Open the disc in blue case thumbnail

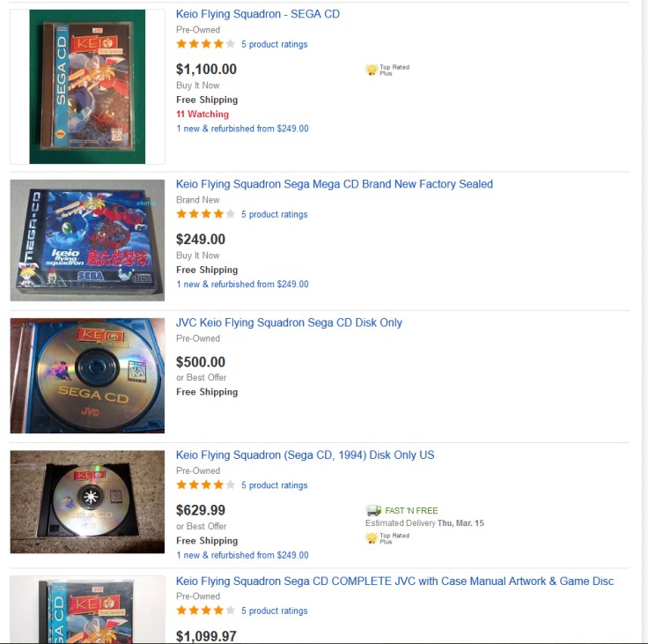click(x=87, y=375)
